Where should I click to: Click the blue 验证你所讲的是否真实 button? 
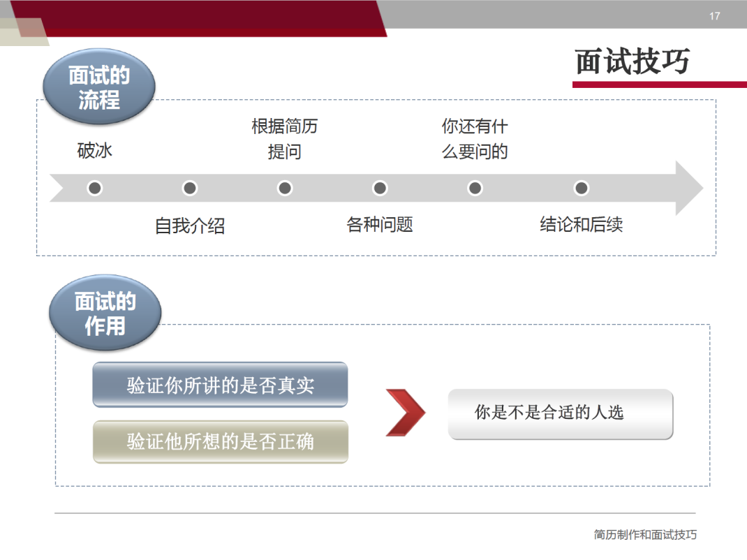pos(220,385)
